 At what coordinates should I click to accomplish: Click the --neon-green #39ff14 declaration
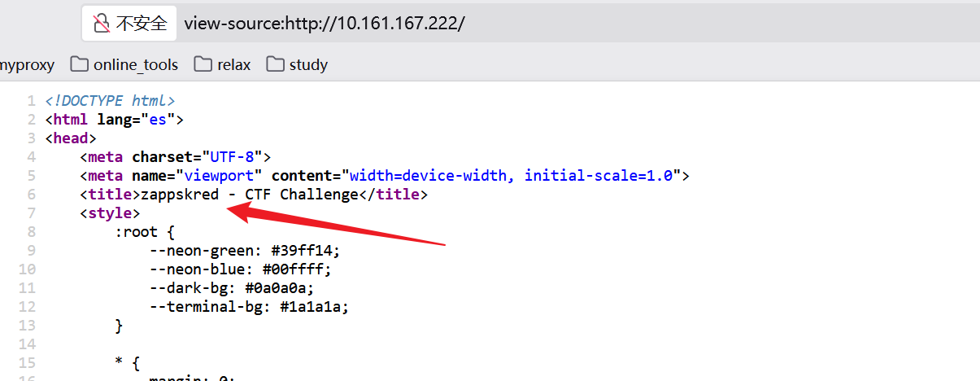(245, 251)
